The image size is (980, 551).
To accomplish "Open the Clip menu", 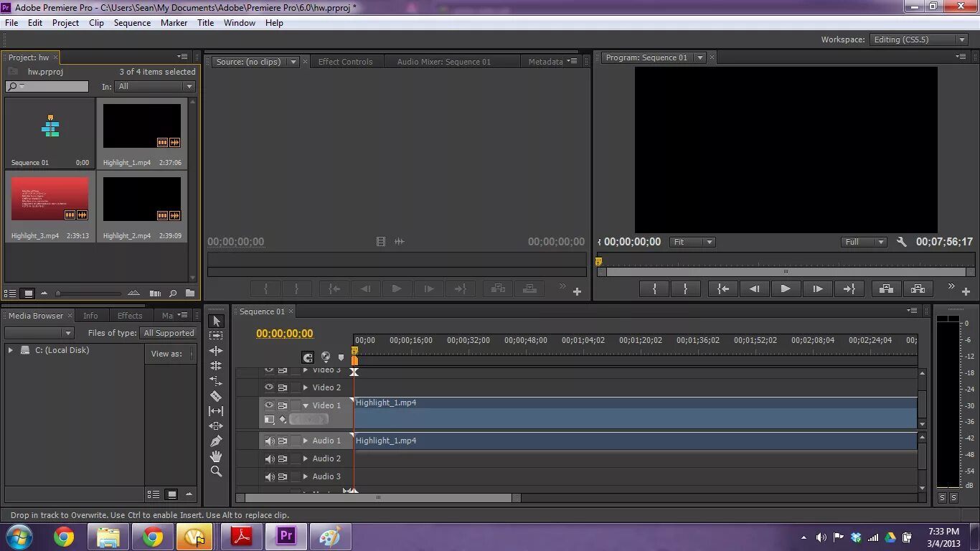I will click(96, 23).
